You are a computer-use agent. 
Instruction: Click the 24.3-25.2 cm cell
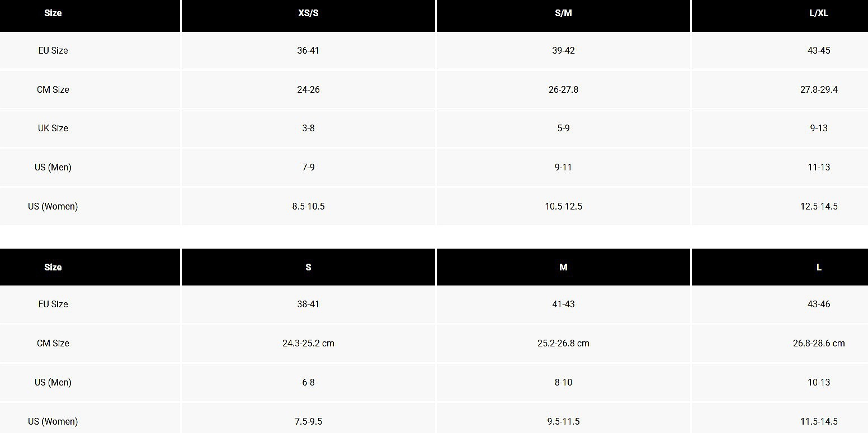pos(308,343)
